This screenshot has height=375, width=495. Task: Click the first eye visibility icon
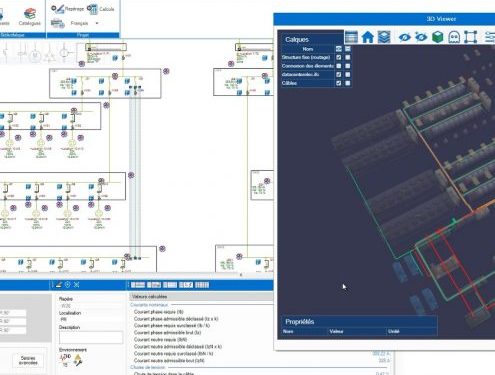pyautogui.click(x=405, y=37)
